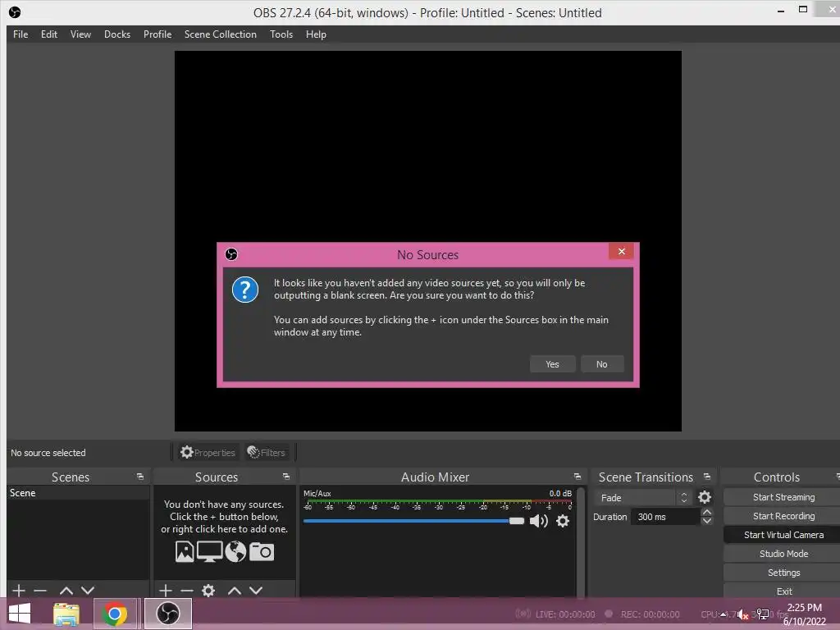Open the Edit menu
The image size is (840, 630).
point(49,34)
